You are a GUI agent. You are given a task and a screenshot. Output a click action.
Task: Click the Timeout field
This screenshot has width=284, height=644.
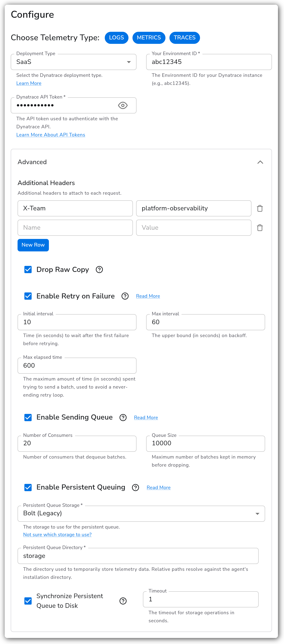point(201,599)
